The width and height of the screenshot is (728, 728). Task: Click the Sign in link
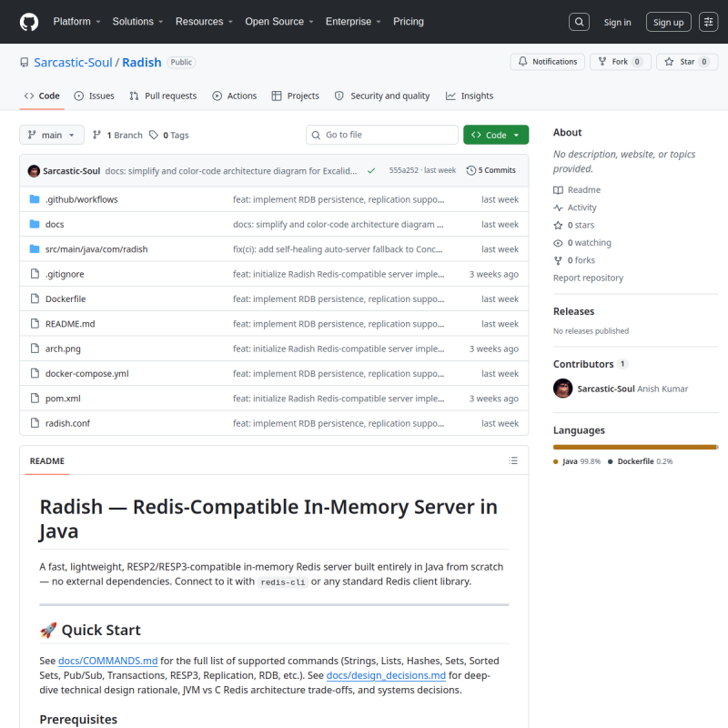click(x=617, y=22)
